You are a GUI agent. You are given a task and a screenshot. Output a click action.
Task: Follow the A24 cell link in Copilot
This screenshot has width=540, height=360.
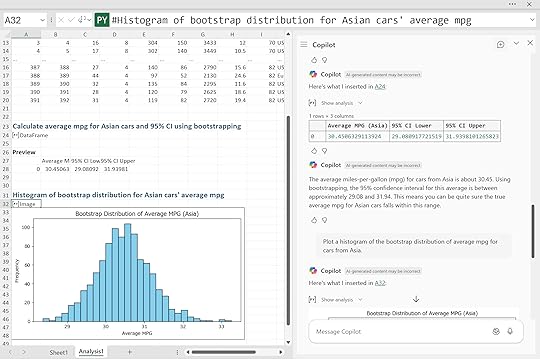(380, 86)
